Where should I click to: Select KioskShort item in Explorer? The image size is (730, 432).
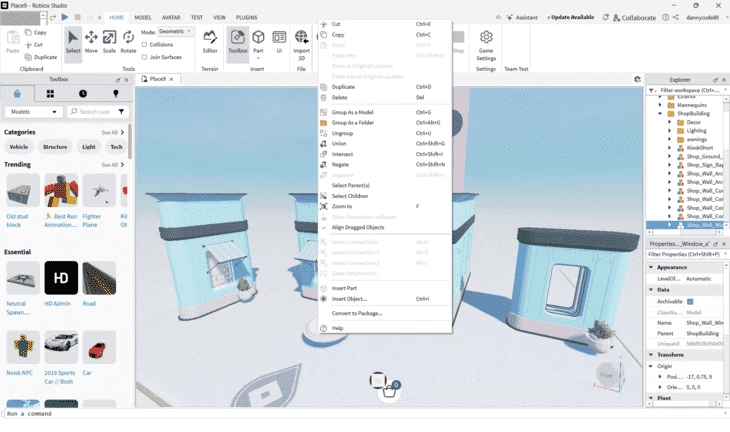click(699, 148)
